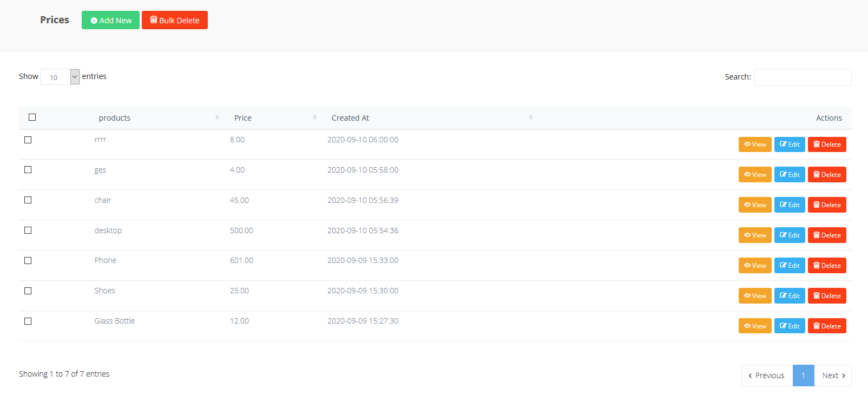
Task: Edit the Shoes price entry
Action: 790,296
